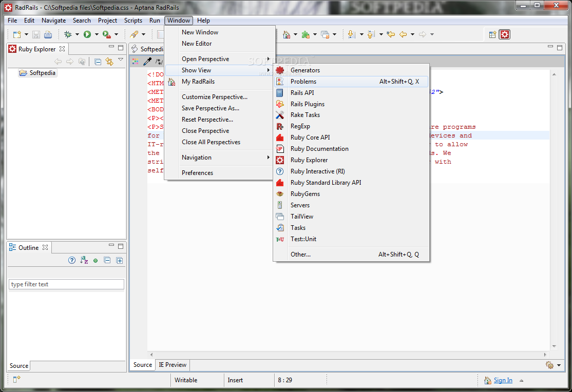Select the Softpedia project folder
The image size is (572, 392).
click(38, 72)
